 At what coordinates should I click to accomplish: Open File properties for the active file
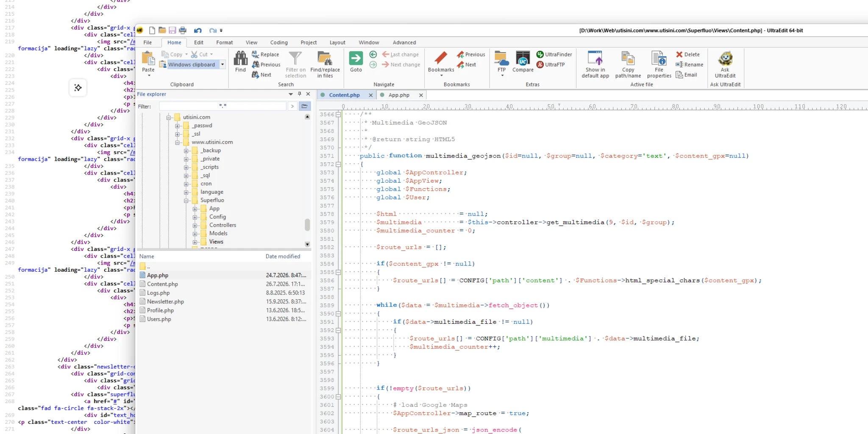pos(659,58)
